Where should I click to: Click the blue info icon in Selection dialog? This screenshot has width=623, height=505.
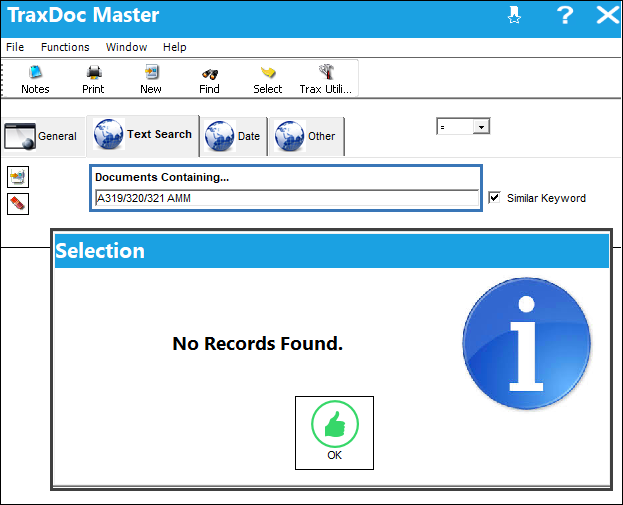click(526, 343)
